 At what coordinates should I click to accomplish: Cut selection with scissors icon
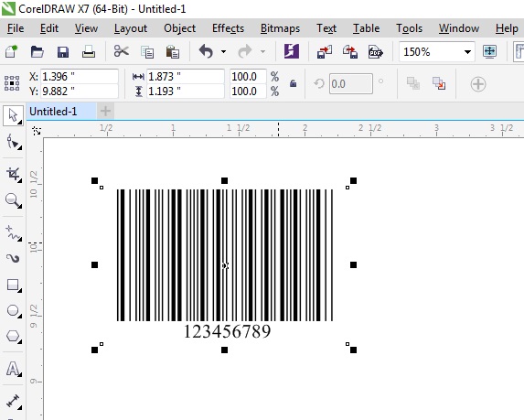coord(121,51)
